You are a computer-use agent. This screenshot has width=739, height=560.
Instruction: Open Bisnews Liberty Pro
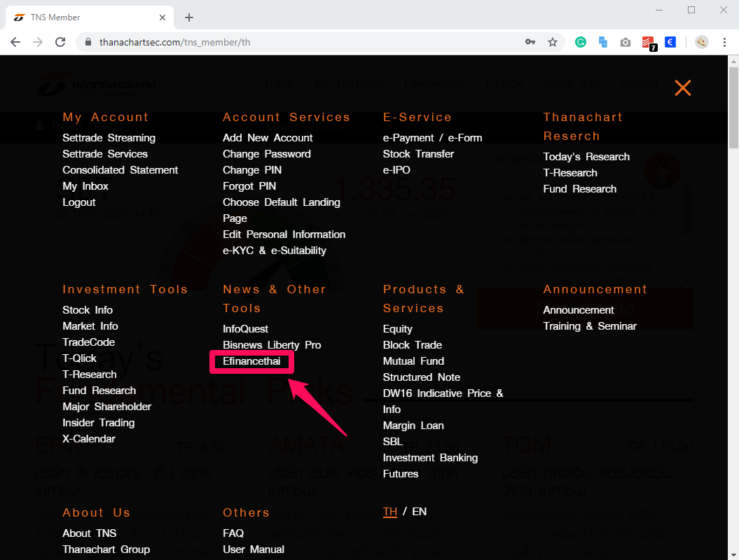pyautogui.click(x=272, y=345)
